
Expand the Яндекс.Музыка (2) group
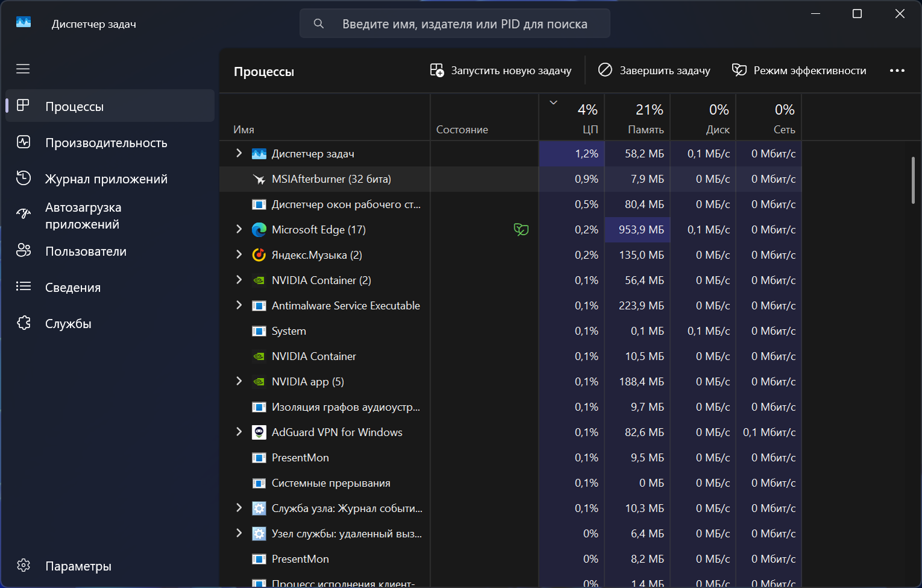coord(239,254)
